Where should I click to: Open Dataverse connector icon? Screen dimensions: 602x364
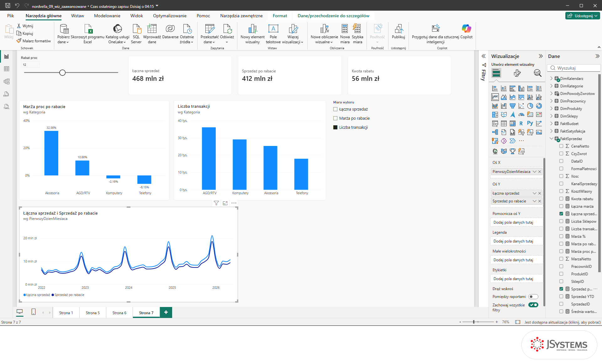170,29
